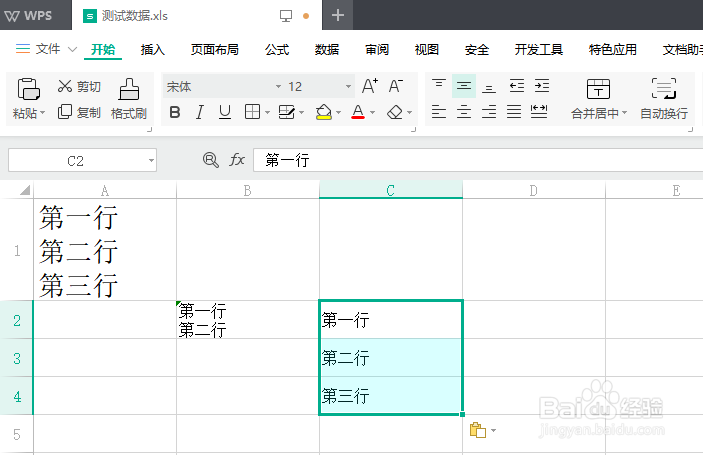
Task: Apply cell borders icon
Action: 252,112
